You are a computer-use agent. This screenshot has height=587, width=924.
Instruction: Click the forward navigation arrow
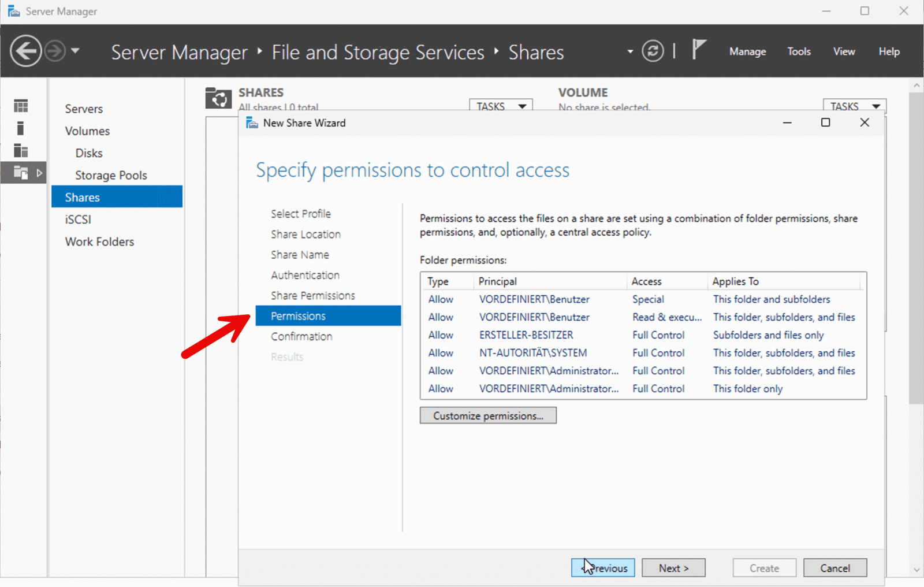(x=54, y=51)
